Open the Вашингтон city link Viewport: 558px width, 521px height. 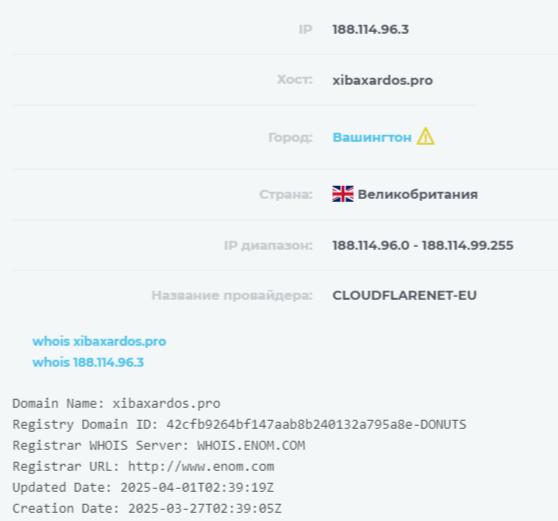tap(372, 137)
